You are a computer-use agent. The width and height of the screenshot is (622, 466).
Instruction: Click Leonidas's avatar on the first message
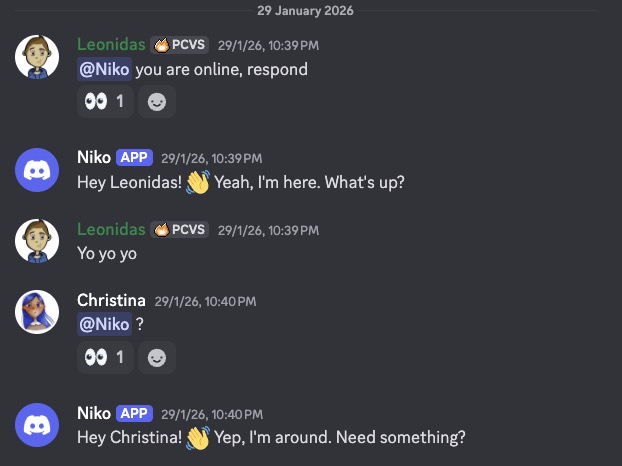[x=36, y=57]
